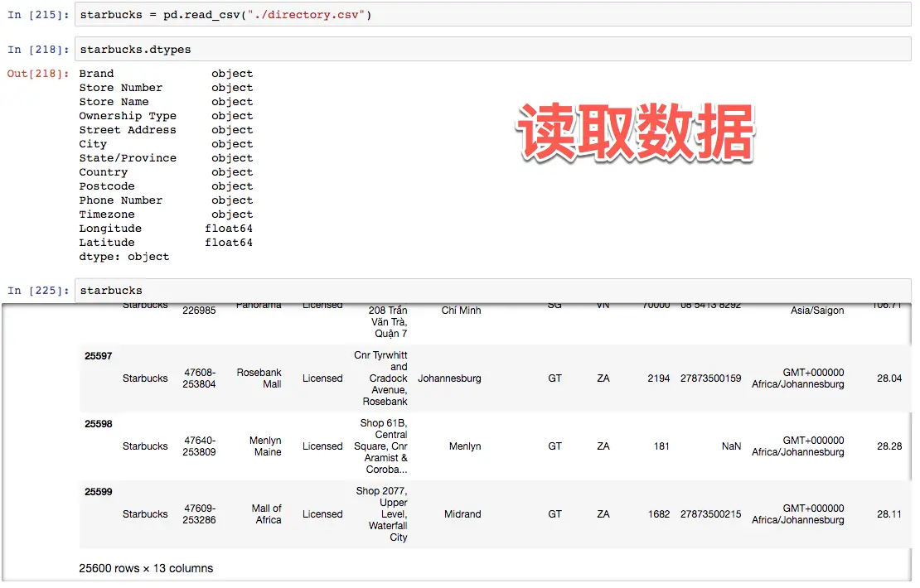Click the 'dtype: object' summary line
The height and width of the screenshot is (588, 920).
(x=124, y=256)
